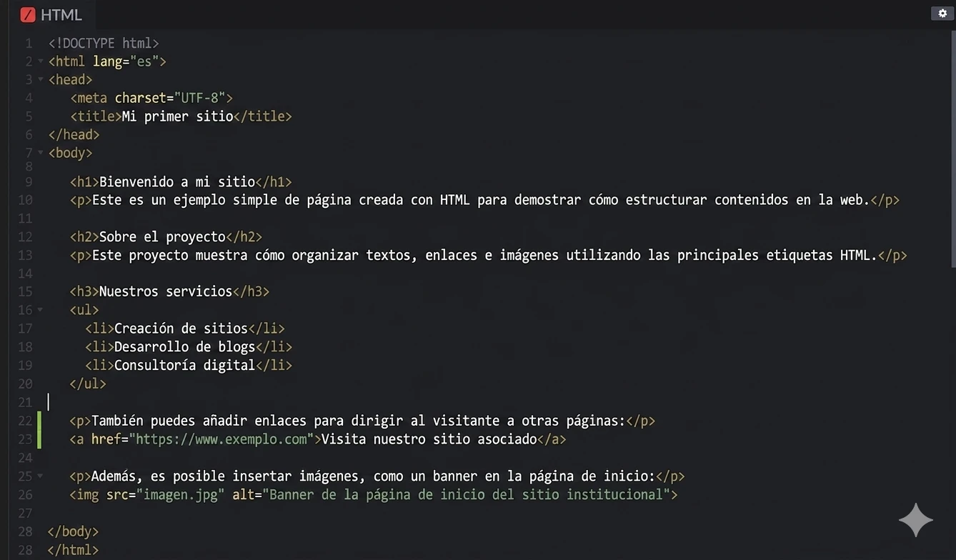Viewport: 956px width, 560px height.
Task: Click list item "Consultoría digital"
Action: pyautogui.click(x=184, y=365)
